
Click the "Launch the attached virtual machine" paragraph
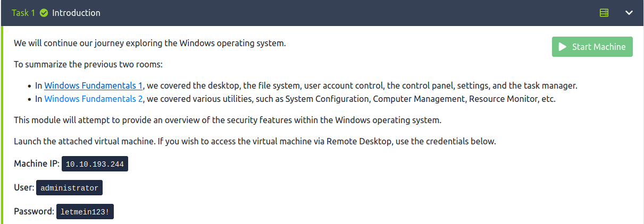click(x=254, y=142)
